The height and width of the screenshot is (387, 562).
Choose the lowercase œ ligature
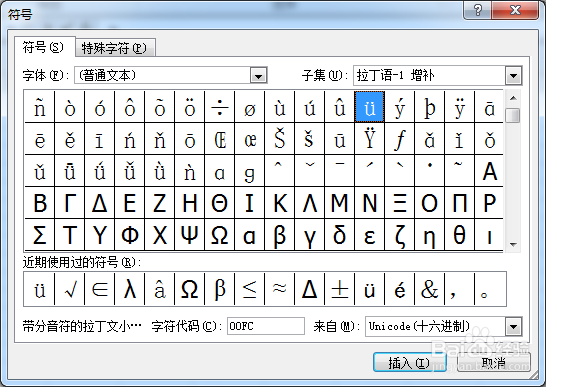tap(250, 139)
